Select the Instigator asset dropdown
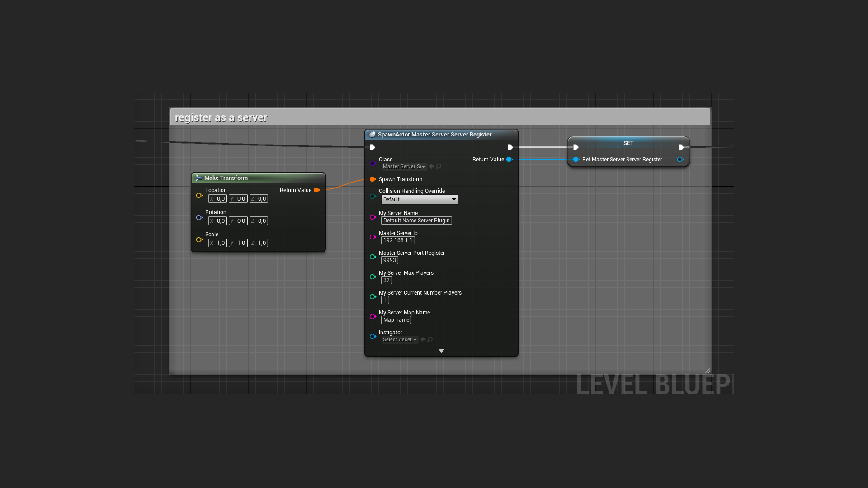The width and height of the screenshot is (868, 488). coord(400,339)
